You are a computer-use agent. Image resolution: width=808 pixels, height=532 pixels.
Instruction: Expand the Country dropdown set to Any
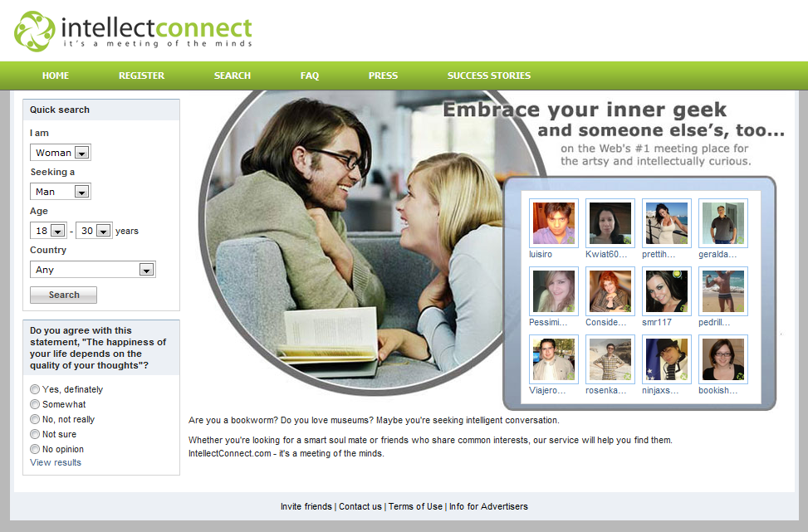point(93,270)
